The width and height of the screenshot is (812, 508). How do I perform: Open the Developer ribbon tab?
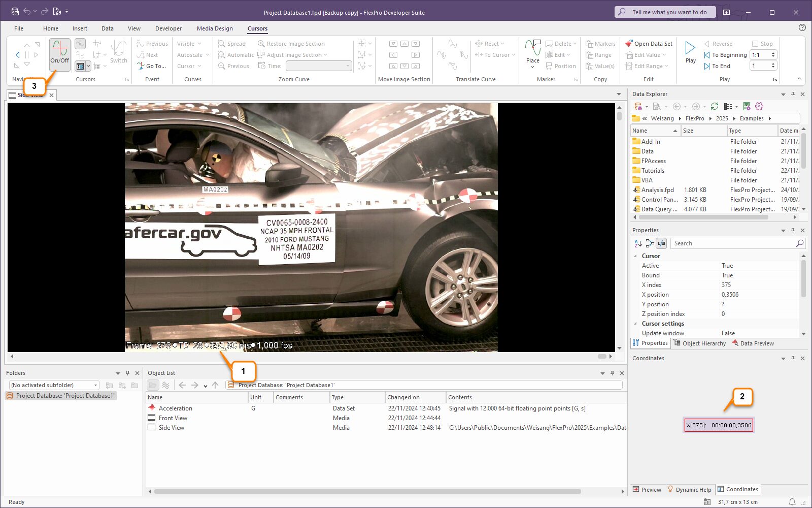point(168,28)
